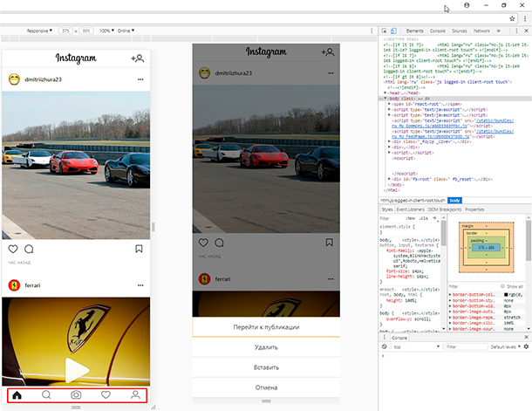Screen dimensions: 532x411
Task: Expand the border-bottom-sty computed property
Action: 450,300
